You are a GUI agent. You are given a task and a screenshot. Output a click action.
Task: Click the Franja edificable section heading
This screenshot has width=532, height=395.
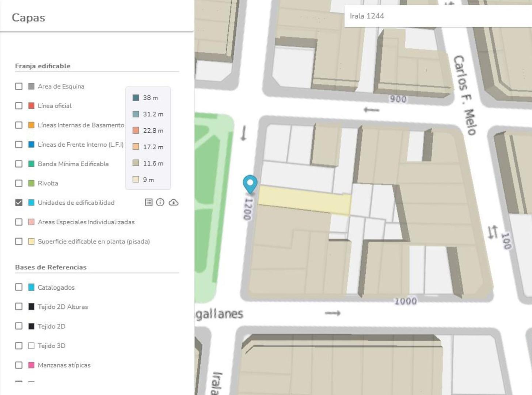pyautogui.click(x=43, y=66)
